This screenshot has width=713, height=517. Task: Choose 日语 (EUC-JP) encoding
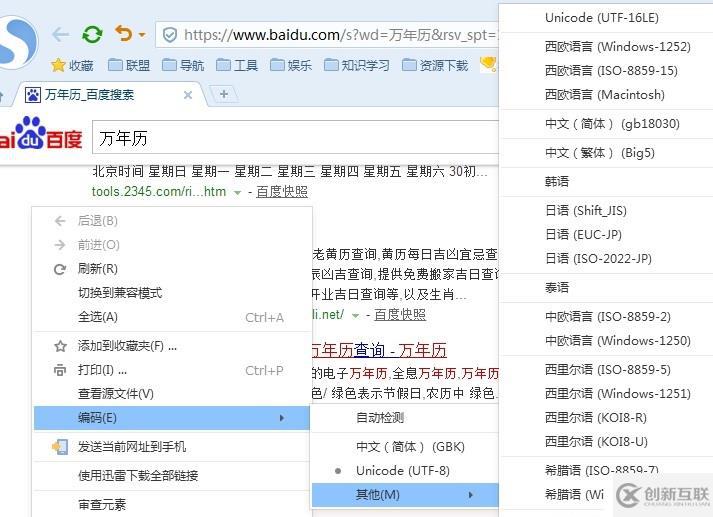pos(606,235)
